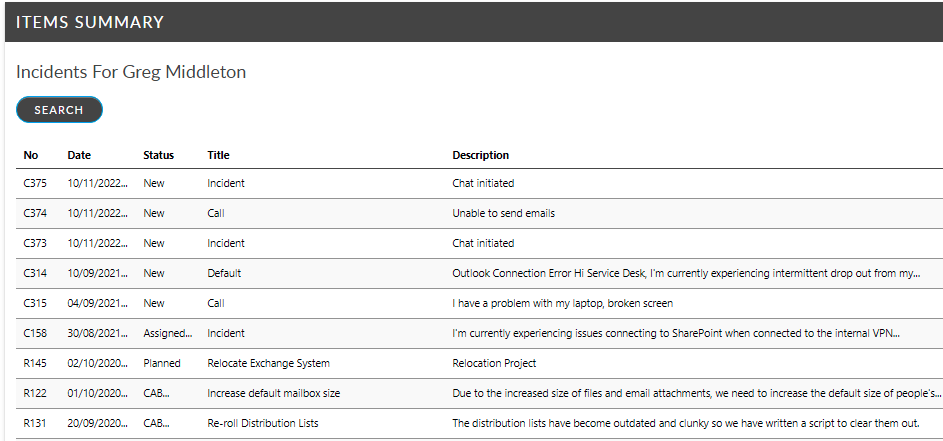Sort by the Status column header
The height and width of the screenshot is (441, 943).
(x=158, y=155)
